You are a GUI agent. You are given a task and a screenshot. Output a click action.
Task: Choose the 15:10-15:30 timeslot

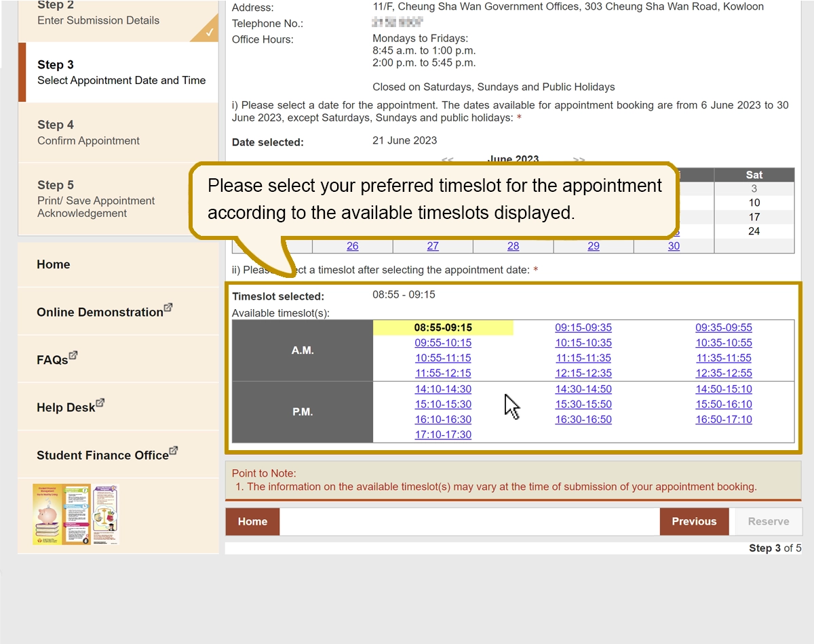click(443, 404)
